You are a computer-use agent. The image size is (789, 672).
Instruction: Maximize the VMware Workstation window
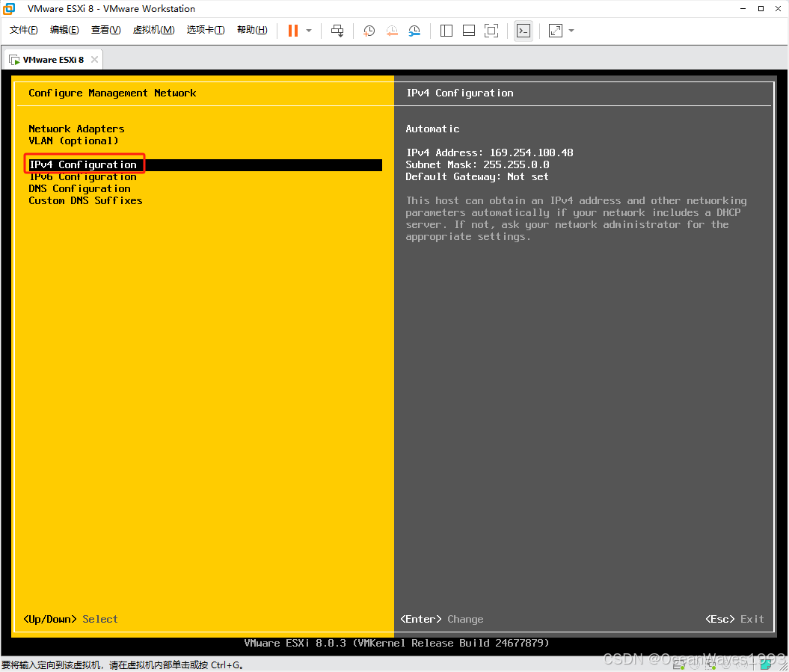[x=761, y=8]
